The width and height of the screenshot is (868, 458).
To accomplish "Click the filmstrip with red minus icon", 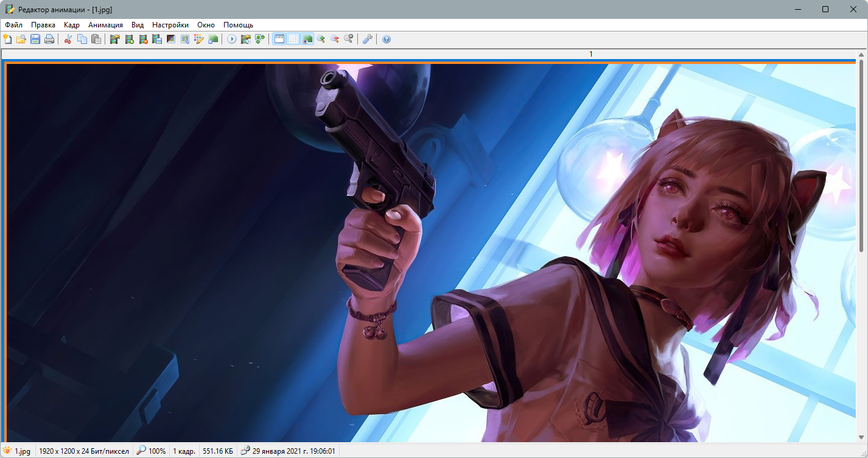I will [143, 39].
